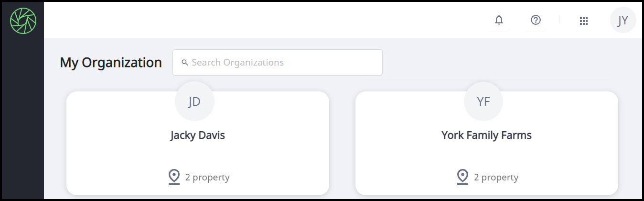Select the Jacky Davis organization name
The image size is (644, 201).
pos(197,135)
